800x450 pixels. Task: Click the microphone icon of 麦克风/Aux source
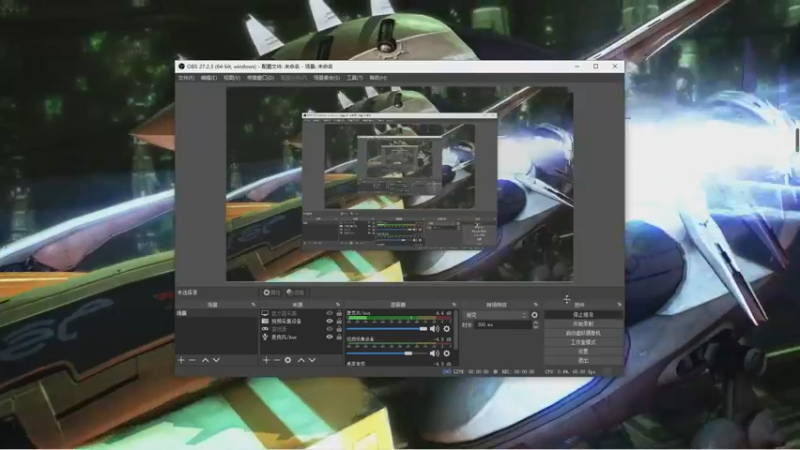click(265, 337)
